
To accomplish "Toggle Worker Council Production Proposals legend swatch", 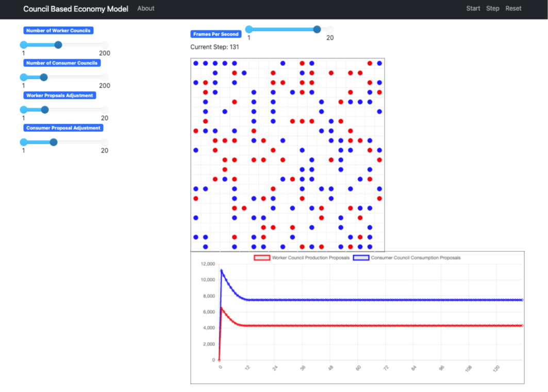I will (x=262, y=258).
